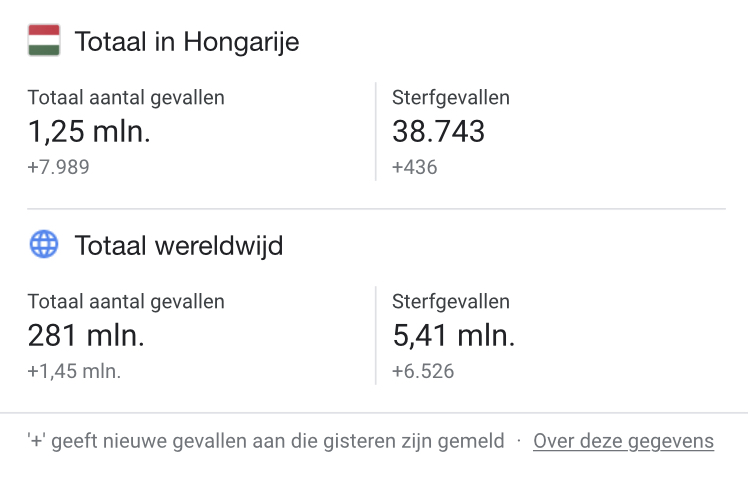Viewport: 750px width, 480px height.
Task: Click Hungary 'Sterfgevallen' label
Action: point(451,98)
